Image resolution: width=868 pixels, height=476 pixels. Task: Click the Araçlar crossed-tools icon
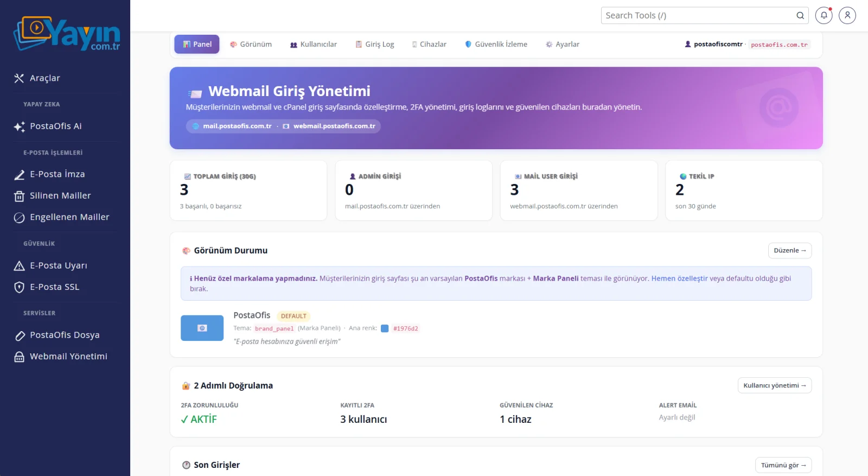(20, 78)
